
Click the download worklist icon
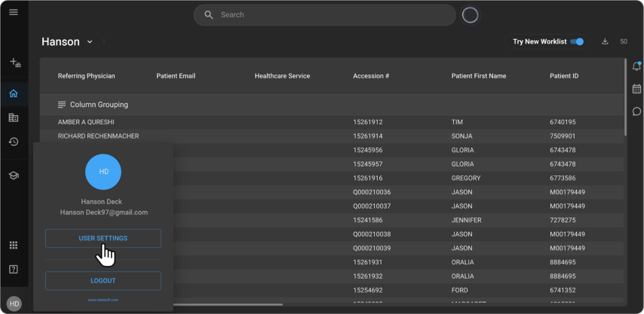click(605, 41)
